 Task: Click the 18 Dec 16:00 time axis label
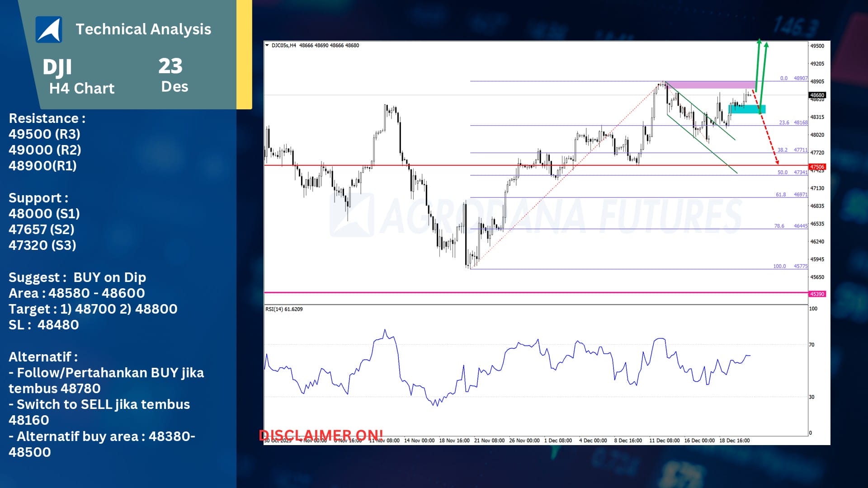pos(734,440)
